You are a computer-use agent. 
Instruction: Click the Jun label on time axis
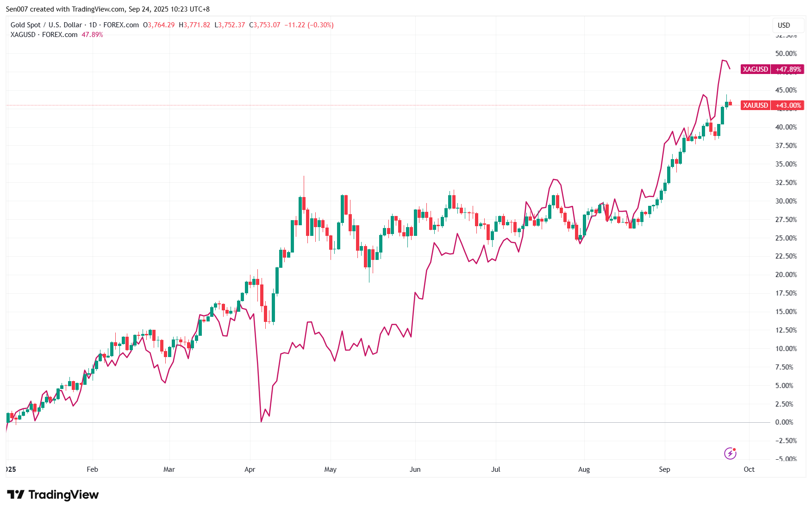(415, 469)
